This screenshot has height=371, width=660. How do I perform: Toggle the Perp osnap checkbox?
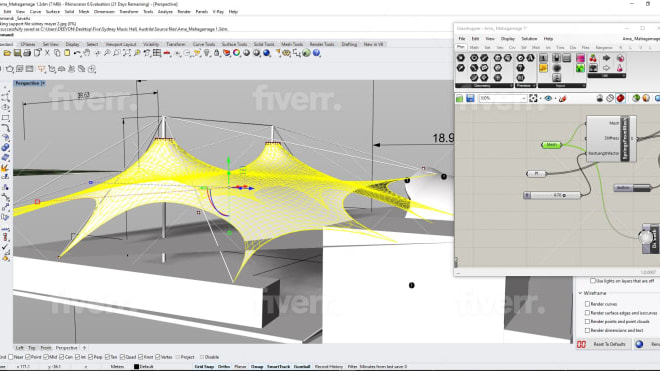(x=90, y=357)
